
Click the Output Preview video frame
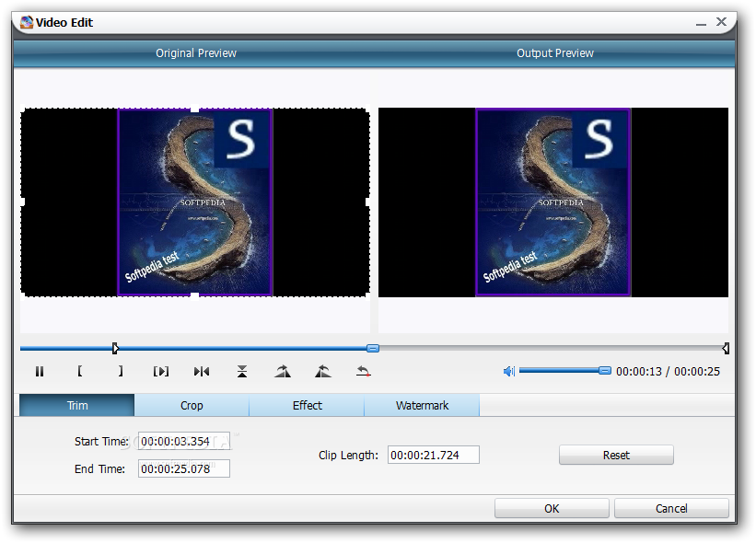click(x=553, y=202)
